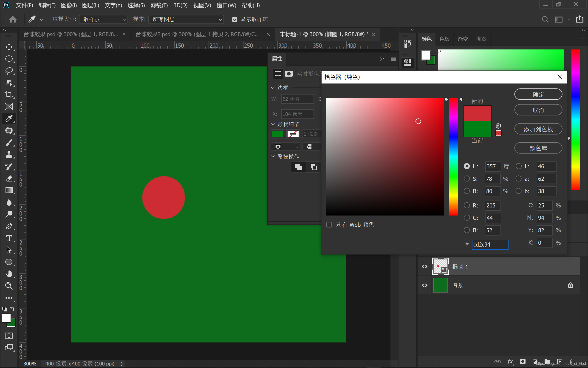Screen dimensions: 588x368
Task: Hide the 椭圆 1 layer
Action: coord(424,267)
